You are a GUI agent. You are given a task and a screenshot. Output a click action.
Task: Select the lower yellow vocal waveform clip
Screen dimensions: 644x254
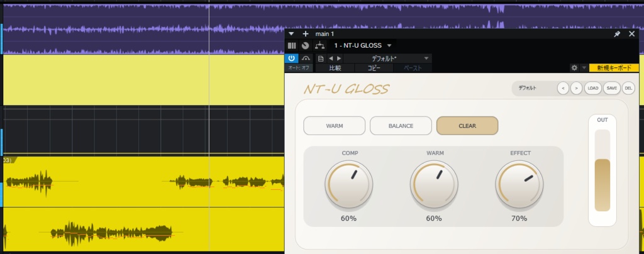(x=144, y=229)
